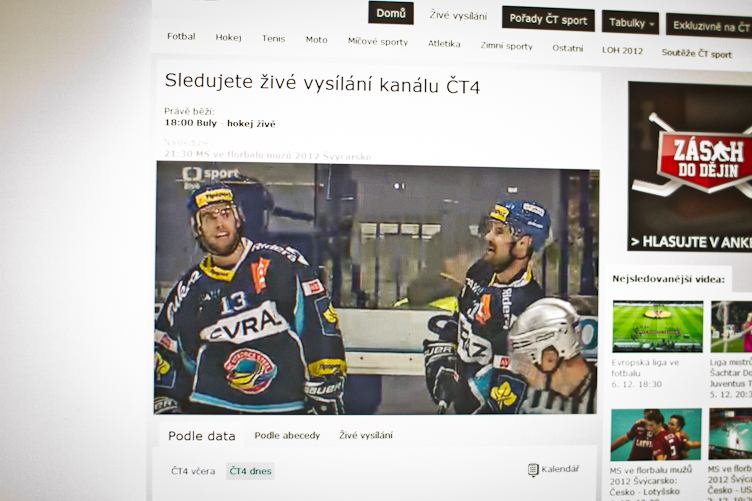Open Míčové sporty section
The image size is (752, 501).
tap(378, 42)
